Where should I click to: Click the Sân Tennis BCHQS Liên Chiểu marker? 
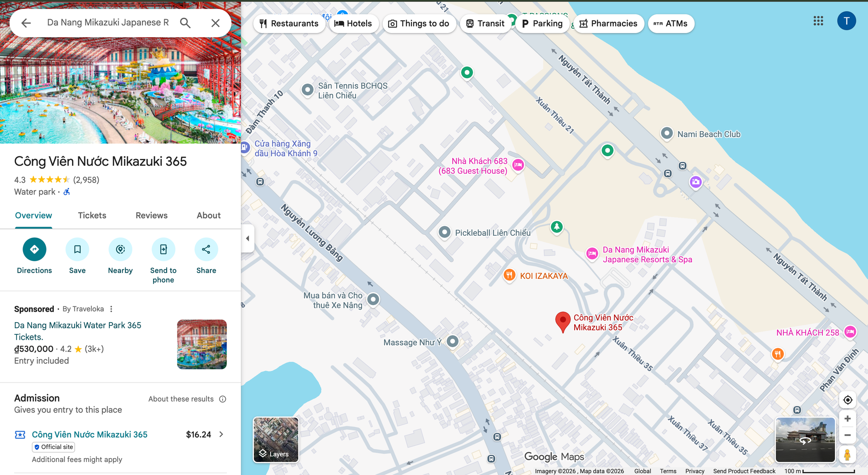[x=307, y=90]
